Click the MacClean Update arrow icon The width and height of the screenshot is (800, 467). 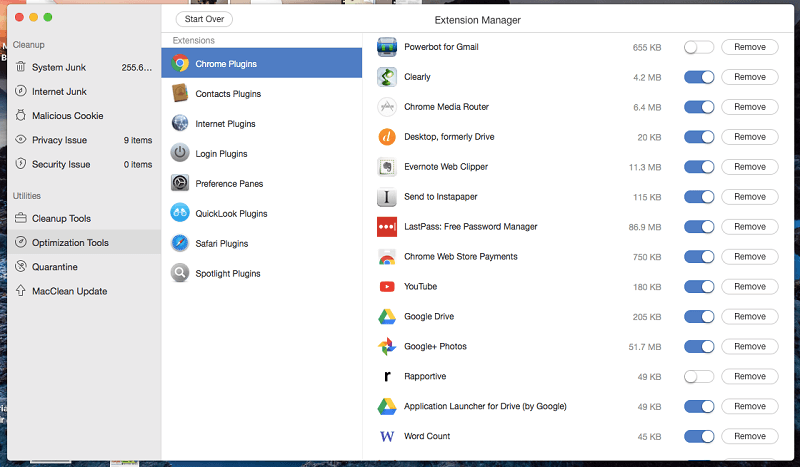[20, 290]
